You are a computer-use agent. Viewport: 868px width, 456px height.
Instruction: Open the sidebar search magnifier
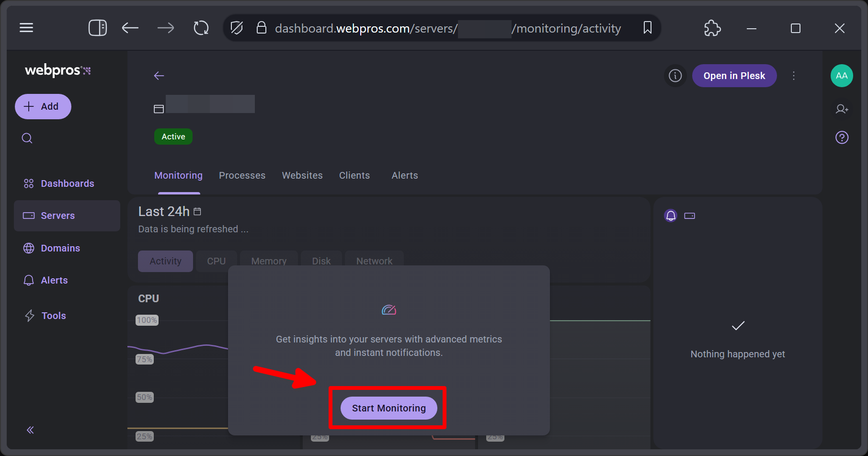click(x=27, y=138)
